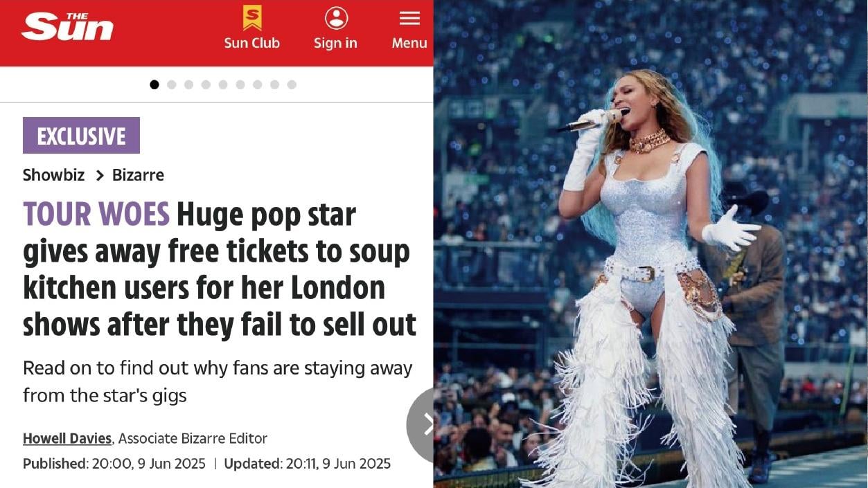Select the first carousel dot

click(x=154, y=84)
